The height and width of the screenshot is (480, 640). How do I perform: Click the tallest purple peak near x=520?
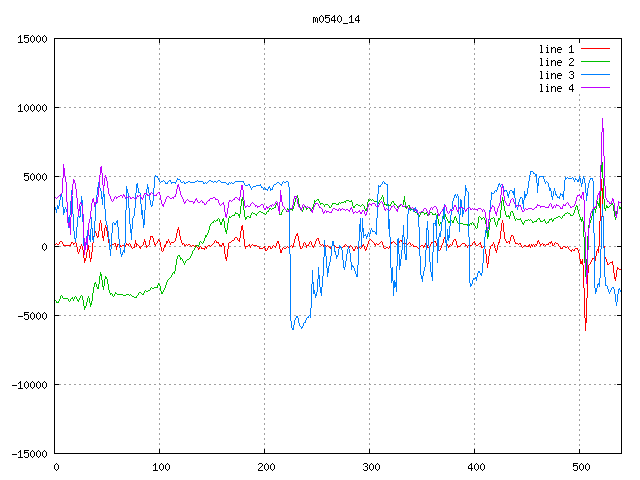(x=602, y=120)
